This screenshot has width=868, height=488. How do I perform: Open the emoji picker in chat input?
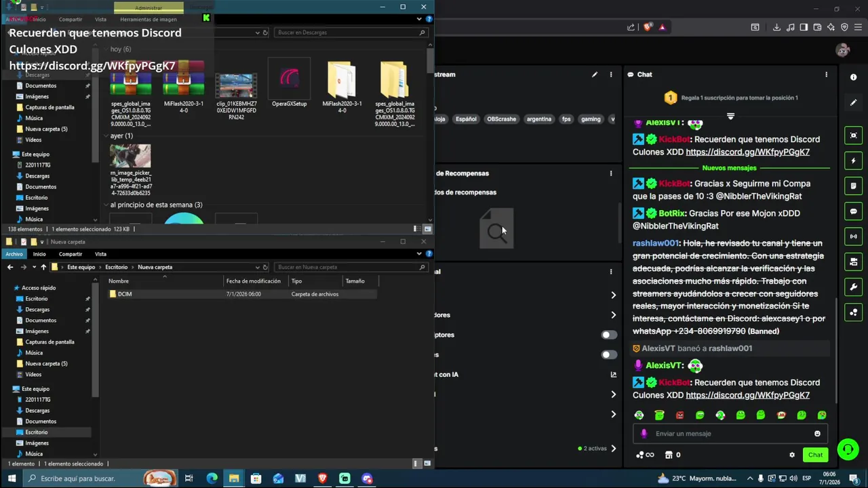click(817, 434)
